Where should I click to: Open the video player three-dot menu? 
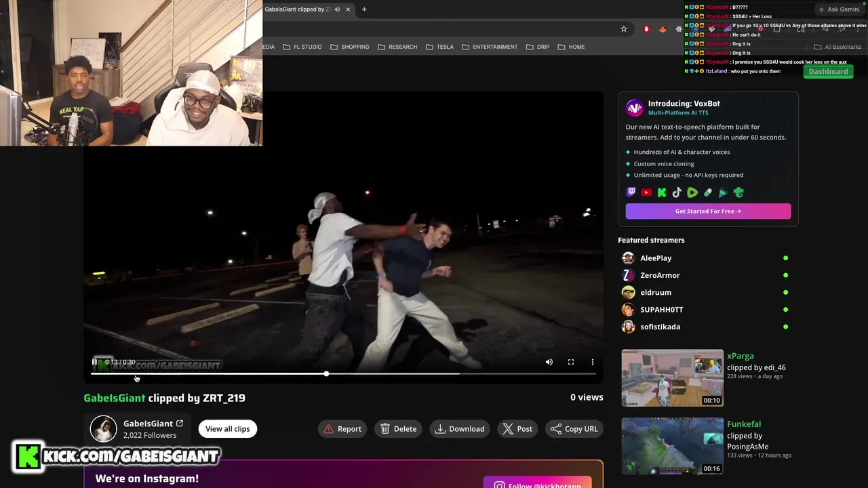[593, 362]
